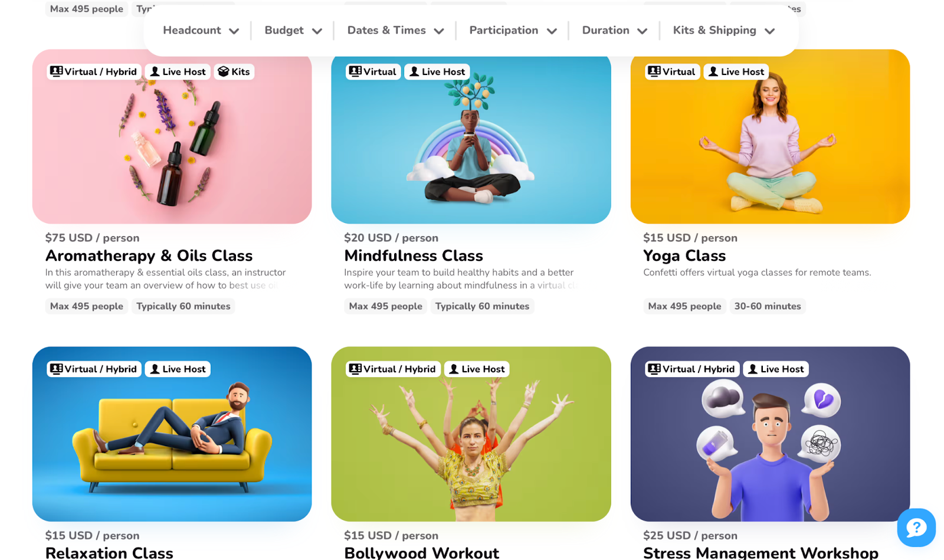Open the Budget filter dropdown
Viewport: 944px width, 560px height.
293,30
